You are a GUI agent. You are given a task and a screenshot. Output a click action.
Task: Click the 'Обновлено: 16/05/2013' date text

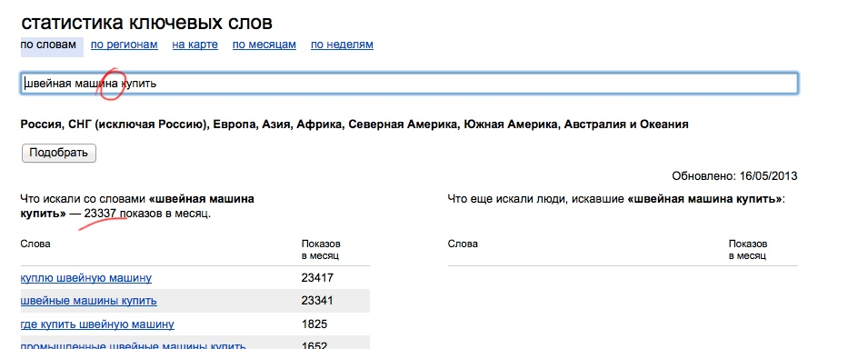tap(734, 176)
